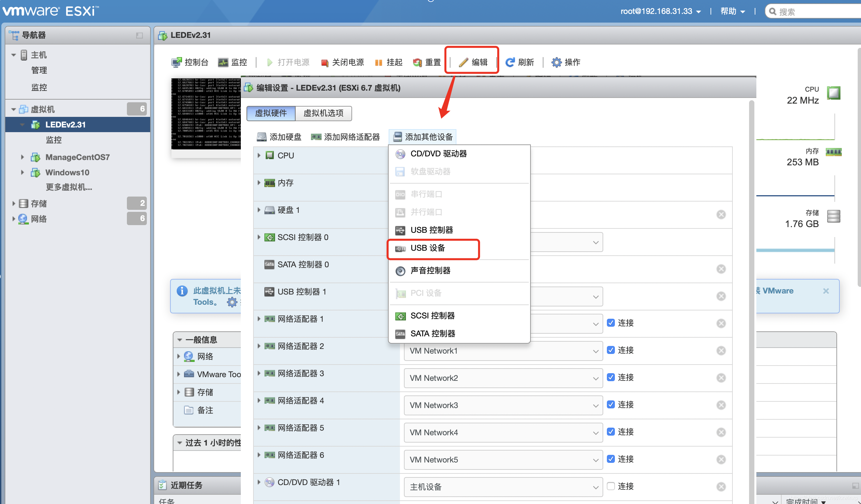Remove 网络适配器 3 with its X icon

(721, 378)
